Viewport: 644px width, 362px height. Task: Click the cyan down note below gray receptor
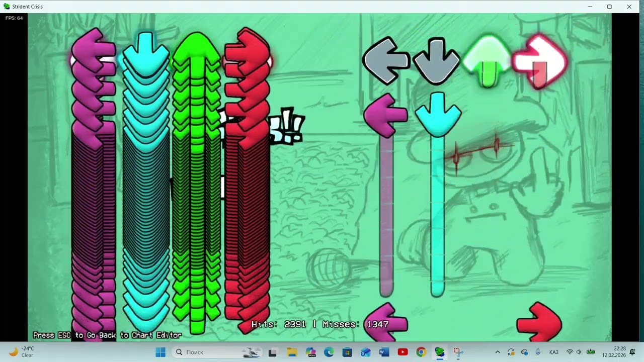438,115
